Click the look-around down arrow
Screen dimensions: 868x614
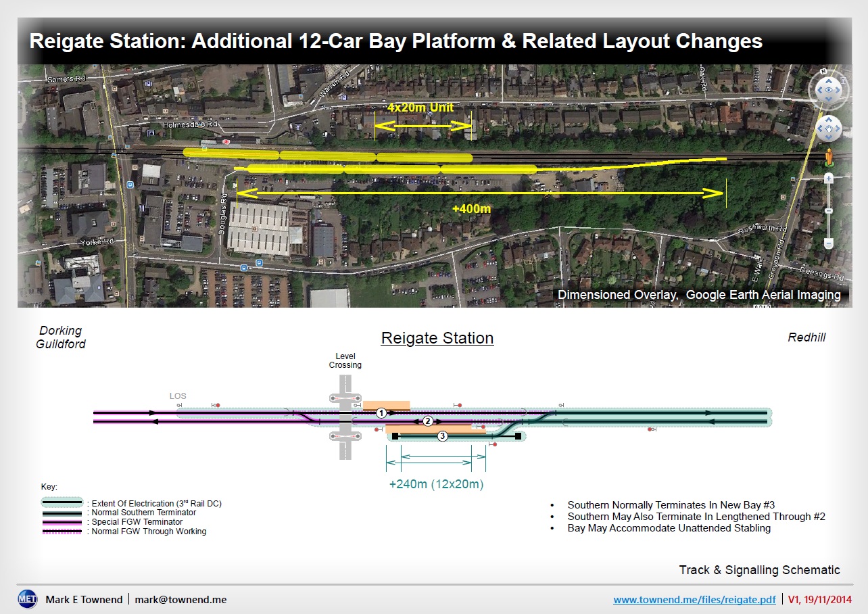tap(829, 100)
